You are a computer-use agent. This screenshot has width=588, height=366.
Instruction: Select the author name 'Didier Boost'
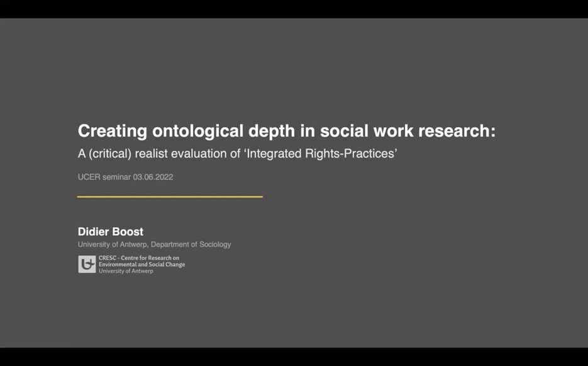click(x=111, y=231)
